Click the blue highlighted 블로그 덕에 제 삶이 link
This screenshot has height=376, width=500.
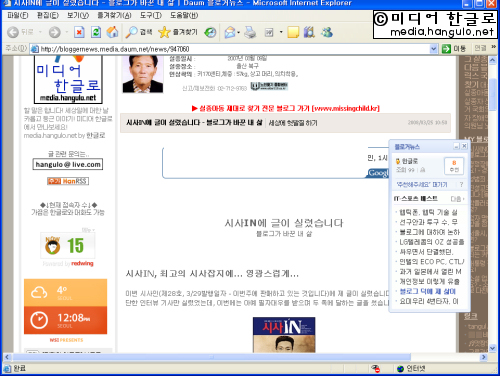428,291
